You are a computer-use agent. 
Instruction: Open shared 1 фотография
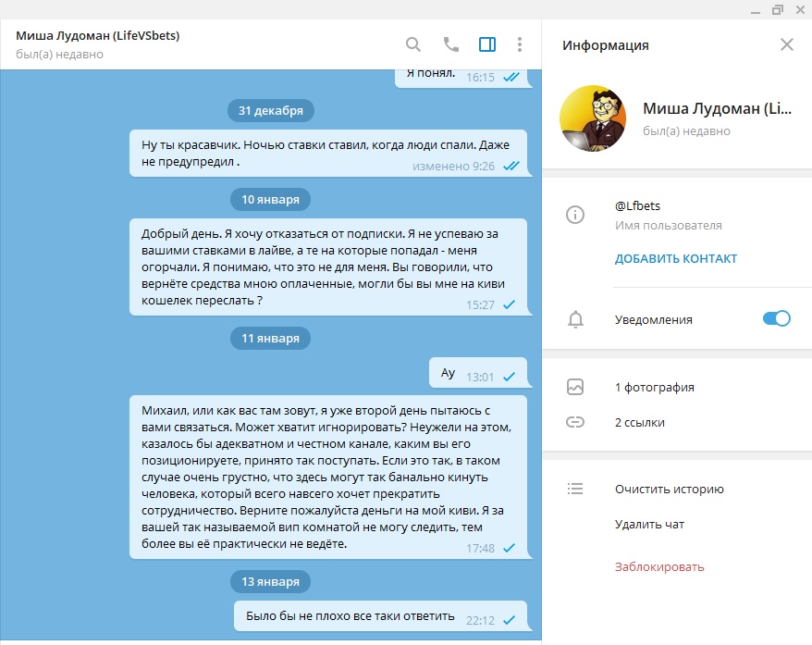coord(654,387)
